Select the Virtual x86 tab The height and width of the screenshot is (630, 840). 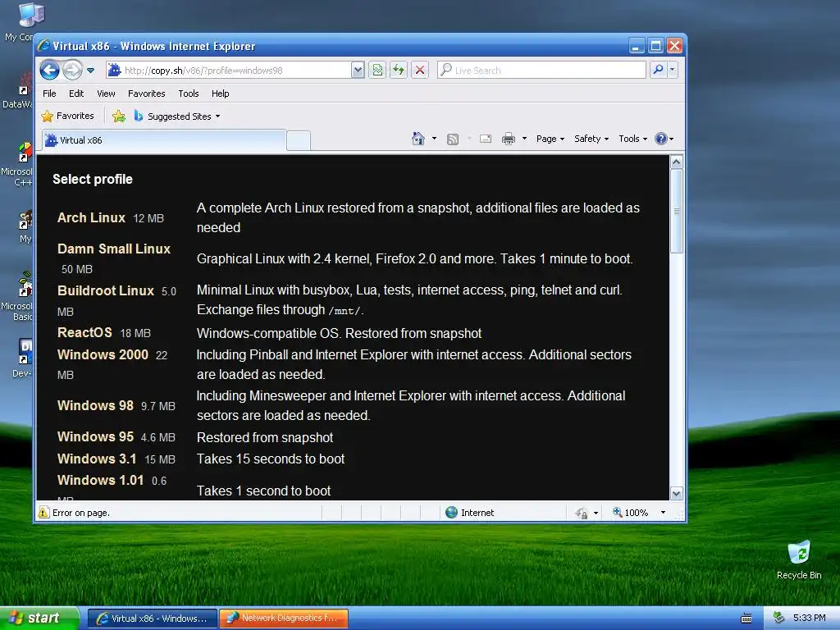click(163, 140)
